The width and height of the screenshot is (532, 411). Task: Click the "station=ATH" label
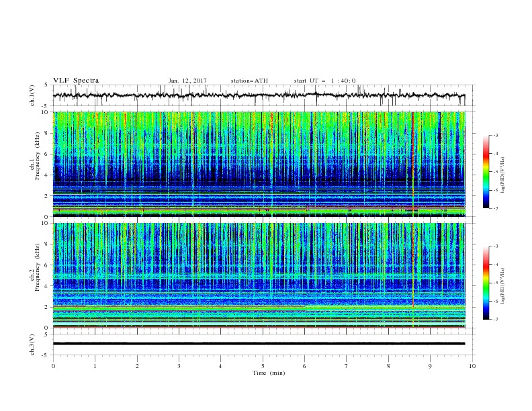click(x=249, y=81)
